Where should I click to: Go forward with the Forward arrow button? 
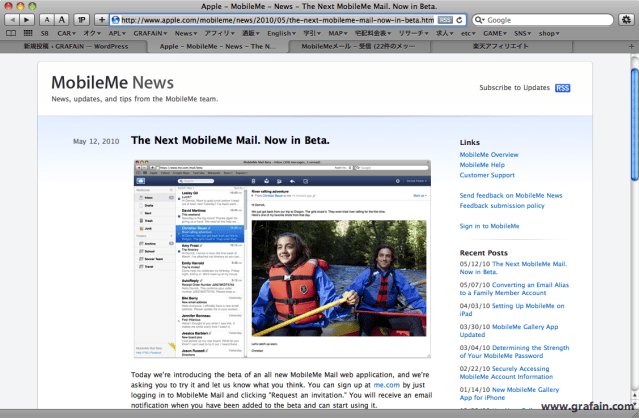(x=26, y=20)
